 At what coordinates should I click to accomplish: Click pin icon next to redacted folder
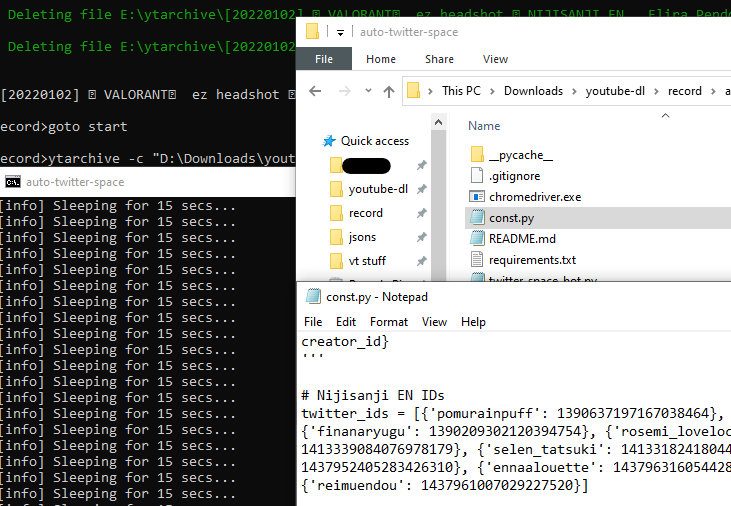[421, 165]
